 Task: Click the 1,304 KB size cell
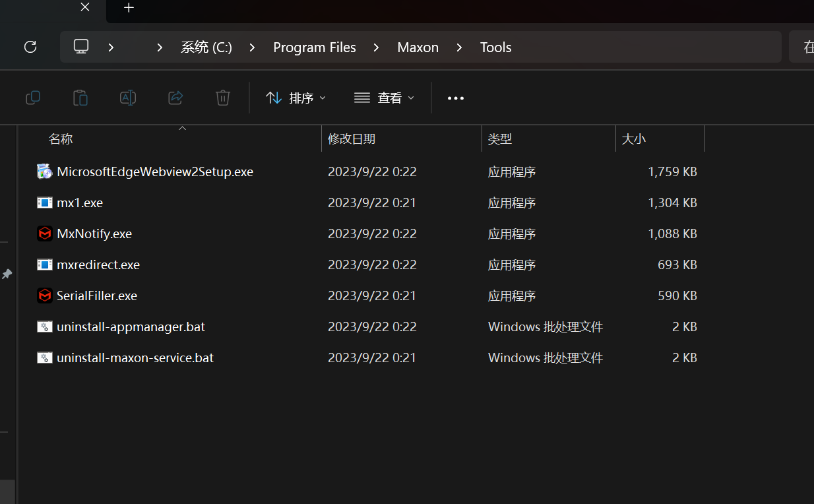pos(672,203)
